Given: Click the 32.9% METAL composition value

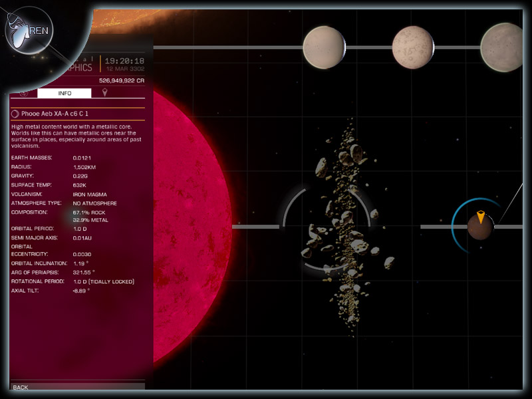Looking at the screenshot, I should (x=90, y=220).
